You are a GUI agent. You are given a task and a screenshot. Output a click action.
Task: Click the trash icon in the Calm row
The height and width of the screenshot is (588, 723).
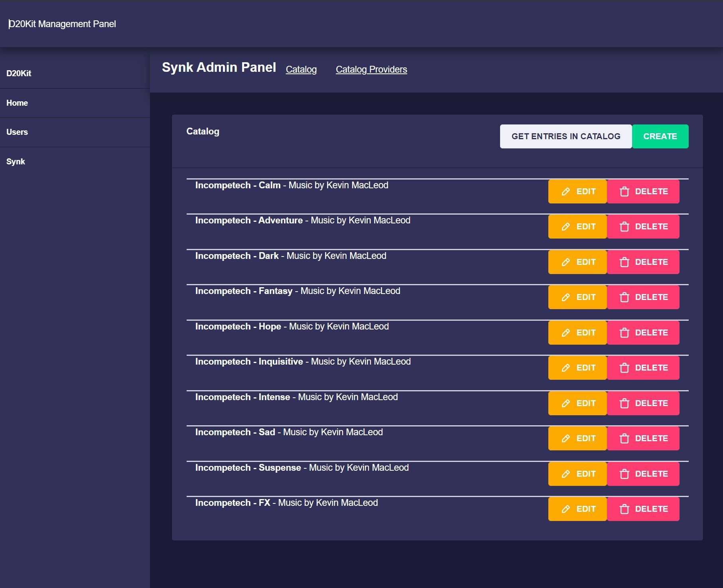[624, 192]
